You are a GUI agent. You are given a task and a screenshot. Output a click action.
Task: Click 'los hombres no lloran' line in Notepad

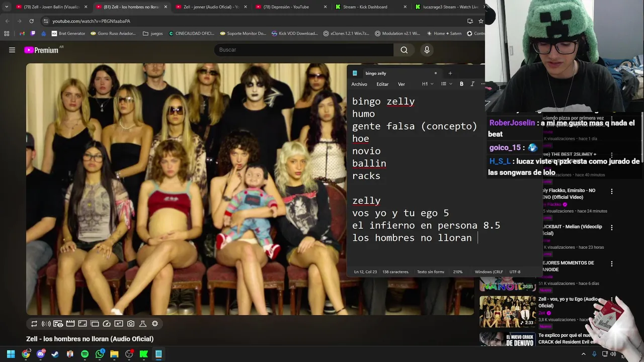point(412,238)
